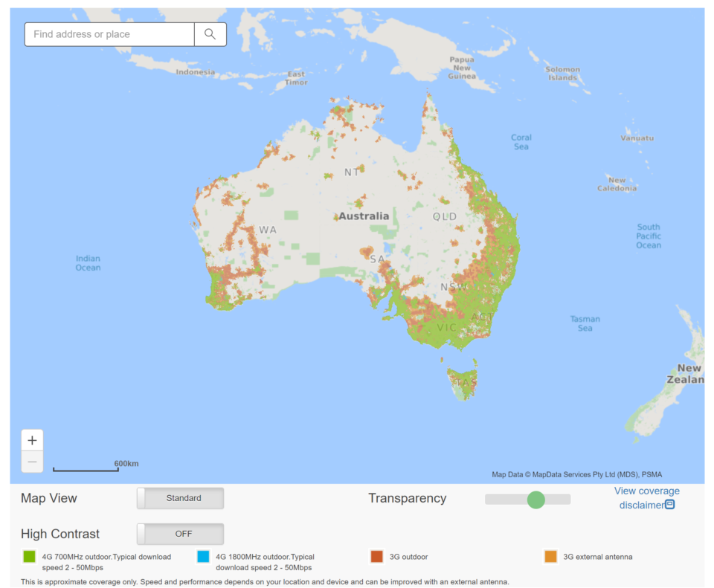This screenshot has width=714, height=588.
Task: Select the green 4G 700MHz legend square
Action: coord(29,555)
